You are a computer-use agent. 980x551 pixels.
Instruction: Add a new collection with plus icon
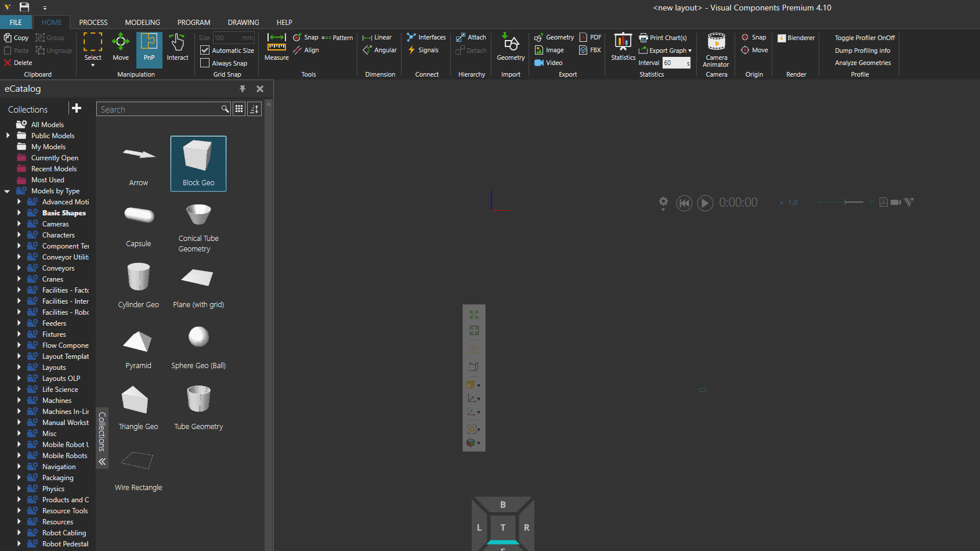(77, 109)
